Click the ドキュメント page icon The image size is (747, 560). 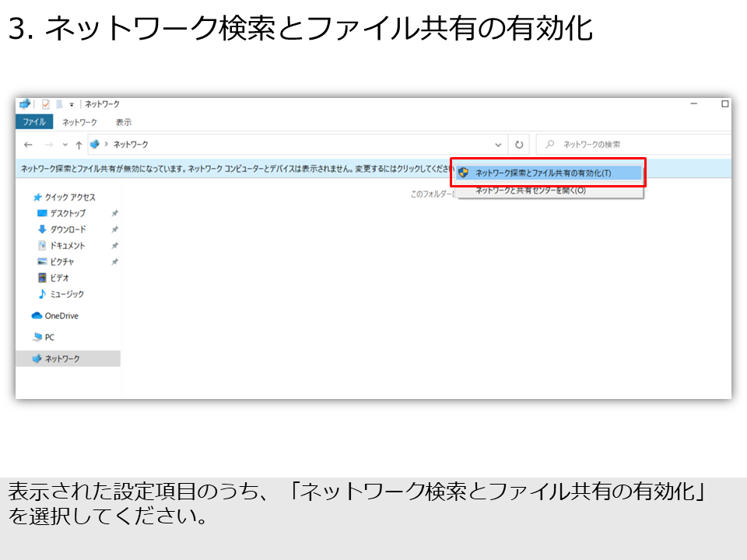pyautogui.click(x=42, y=245)
